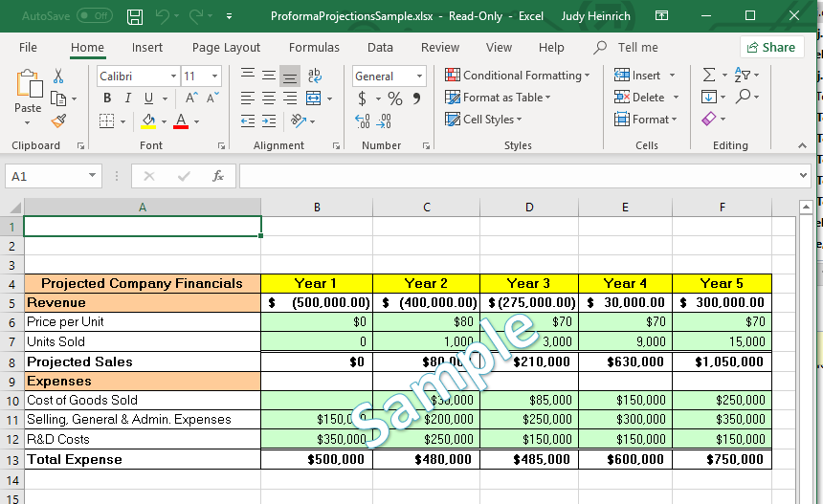Screen dimensions: 823x504
Task: Apply the yellow Fill Color swatch
Action: click(x=148, y=121)
